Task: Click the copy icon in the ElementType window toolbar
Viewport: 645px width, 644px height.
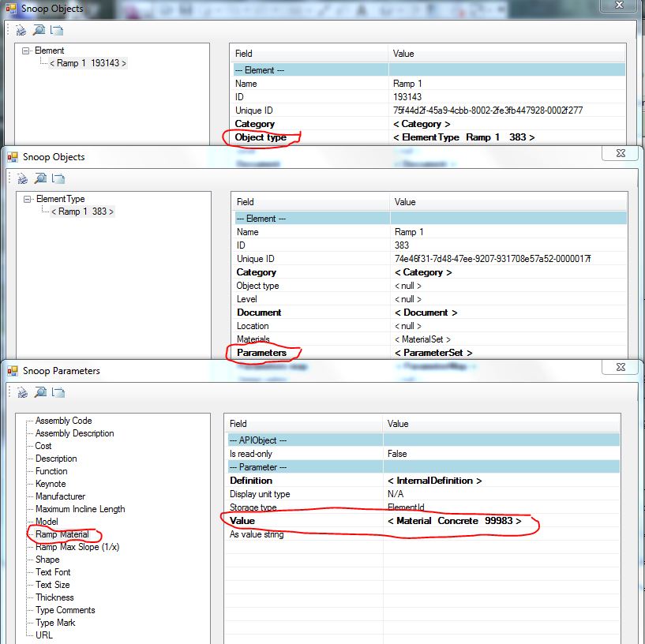Action: pos(57,178)
